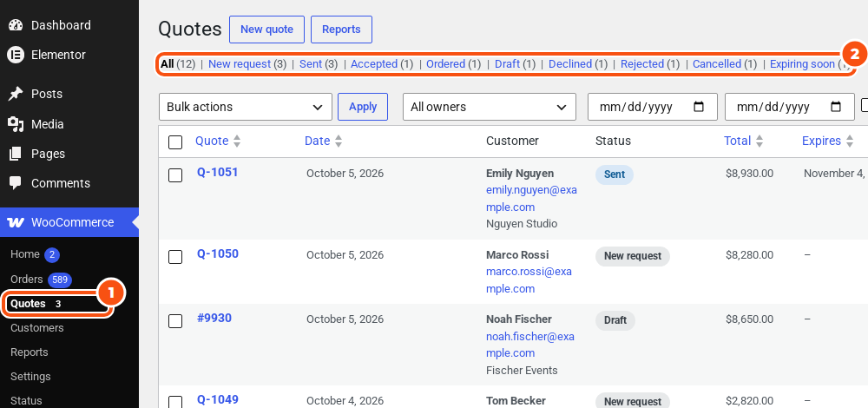Click the New request badge for Q-1050

(x=633, y=256)
